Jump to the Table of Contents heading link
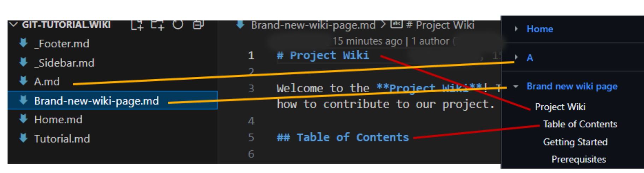This screenshot has width=644, height=173. [x=580, y=124]
